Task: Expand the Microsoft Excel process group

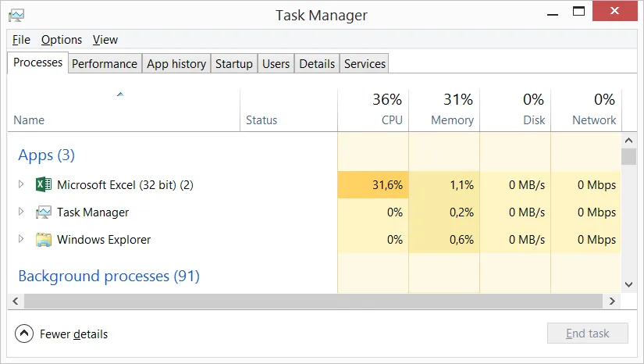Action: pos(21,185)
